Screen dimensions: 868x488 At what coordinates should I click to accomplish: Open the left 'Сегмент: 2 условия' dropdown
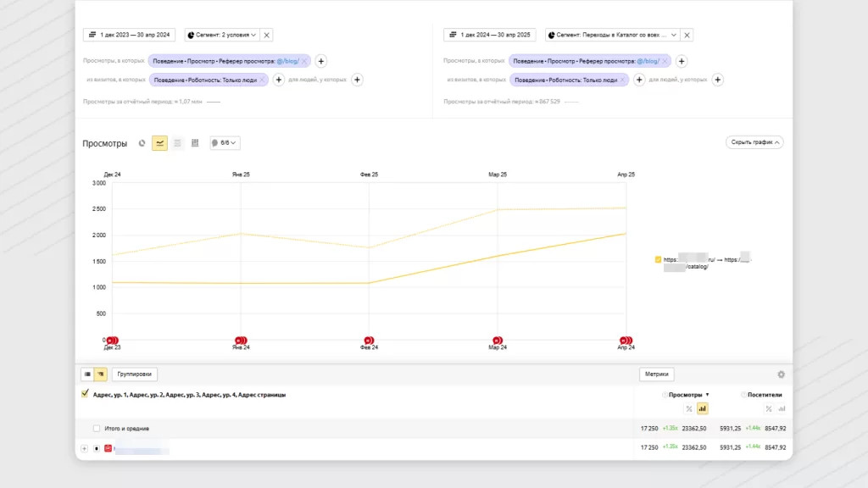222,35
